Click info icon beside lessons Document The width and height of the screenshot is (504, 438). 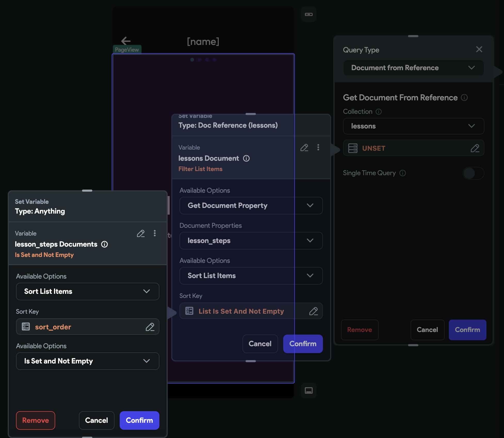[246, 158]
